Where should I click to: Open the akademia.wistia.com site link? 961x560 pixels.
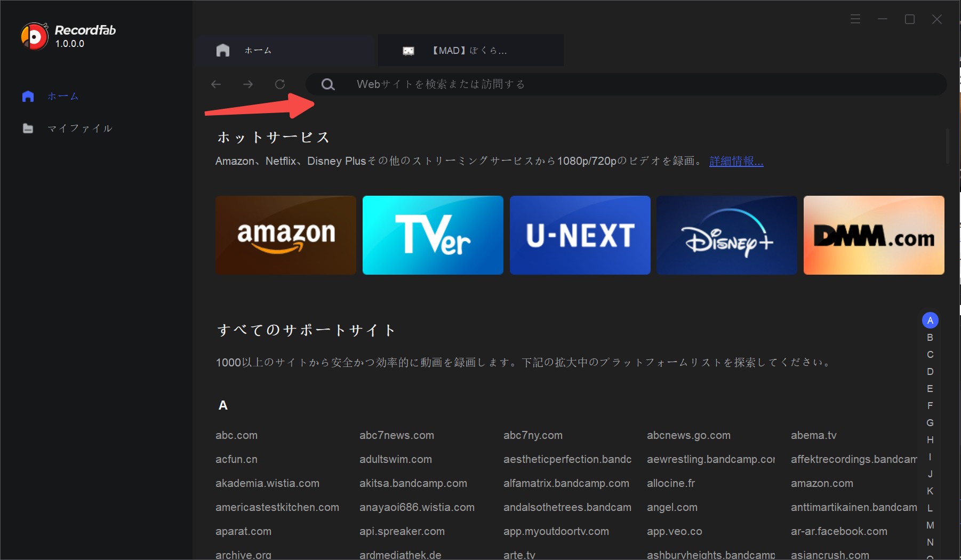click(x=267, y=483)
